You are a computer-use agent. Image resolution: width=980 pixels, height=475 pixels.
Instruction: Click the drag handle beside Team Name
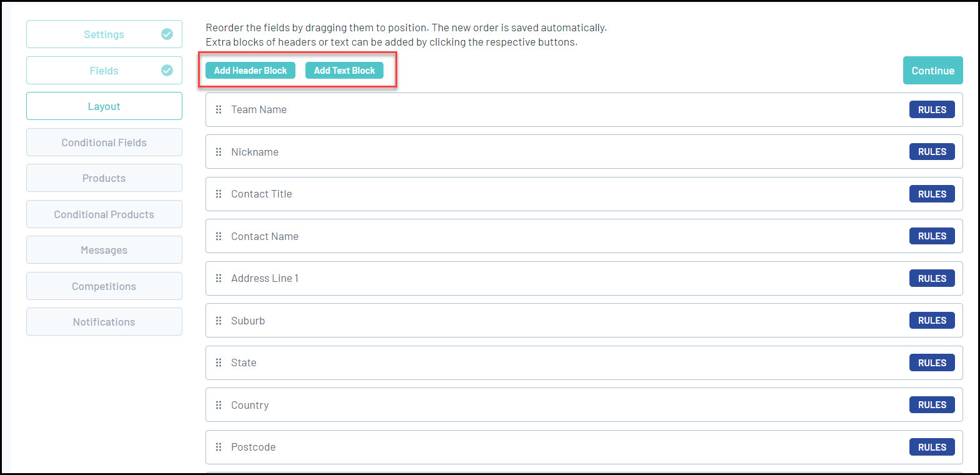click(219, 109)
